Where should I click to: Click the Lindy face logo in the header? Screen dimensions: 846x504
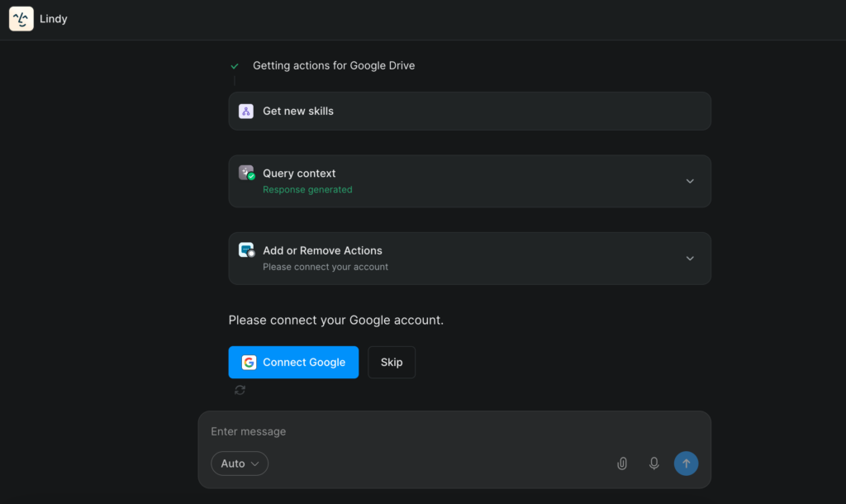point(20,18)
